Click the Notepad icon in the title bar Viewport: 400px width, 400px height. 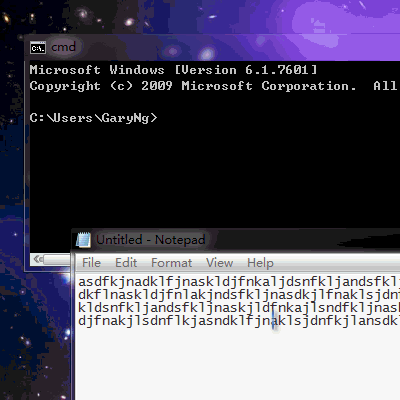tap(83, 240)
